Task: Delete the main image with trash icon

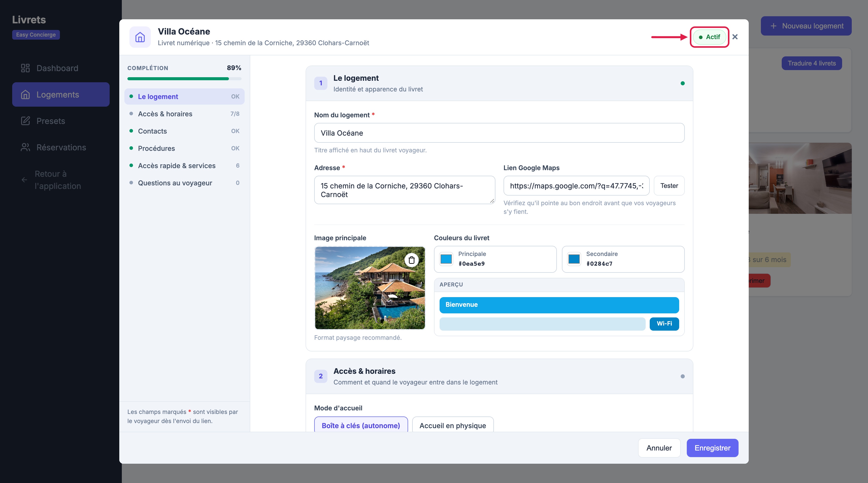Action: (411, 260)
